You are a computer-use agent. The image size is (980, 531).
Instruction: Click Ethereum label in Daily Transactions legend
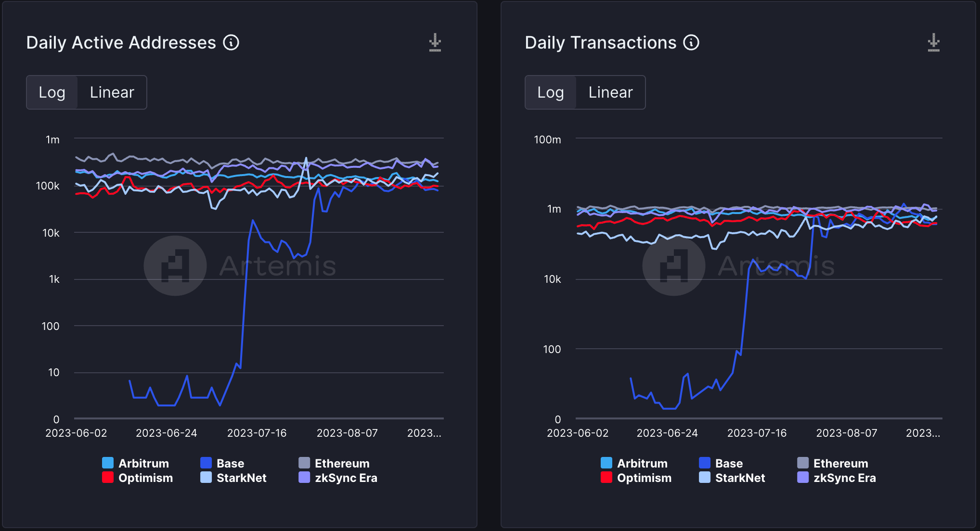point(841,463)
